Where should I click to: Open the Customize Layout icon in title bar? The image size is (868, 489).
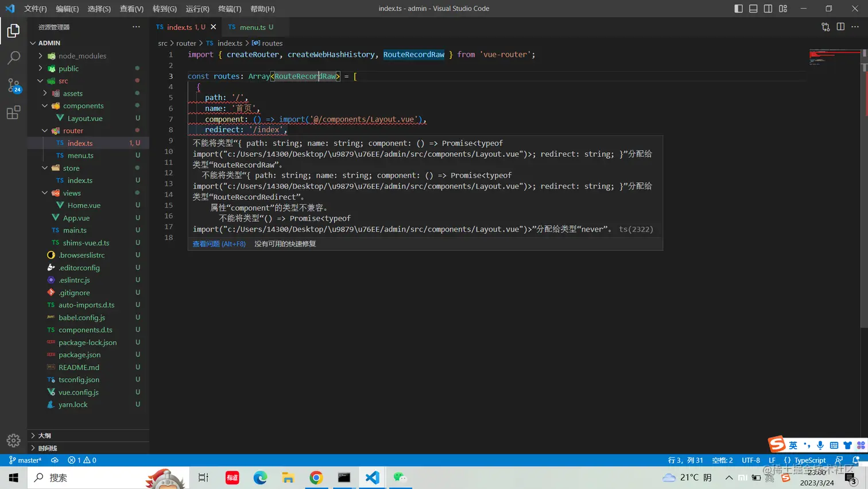783,9
